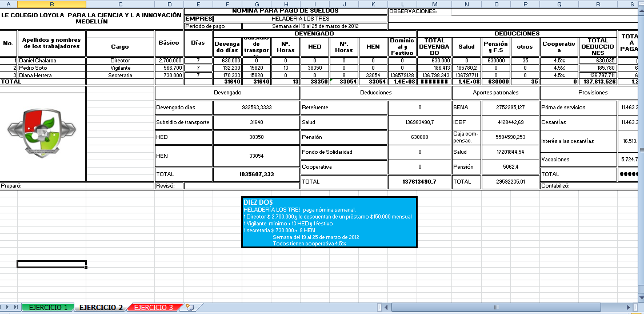Switch to the EJERCICIO 1 sheet tab
Viewport: 644px width, 314px height.
click(x=49, y=308)
